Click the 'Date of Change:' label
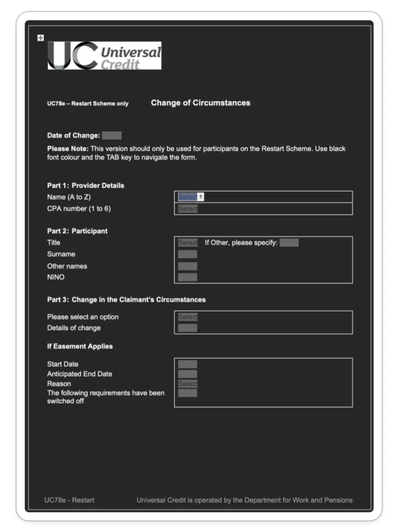The width and height of the screenshot is (398, 532). 74,135
